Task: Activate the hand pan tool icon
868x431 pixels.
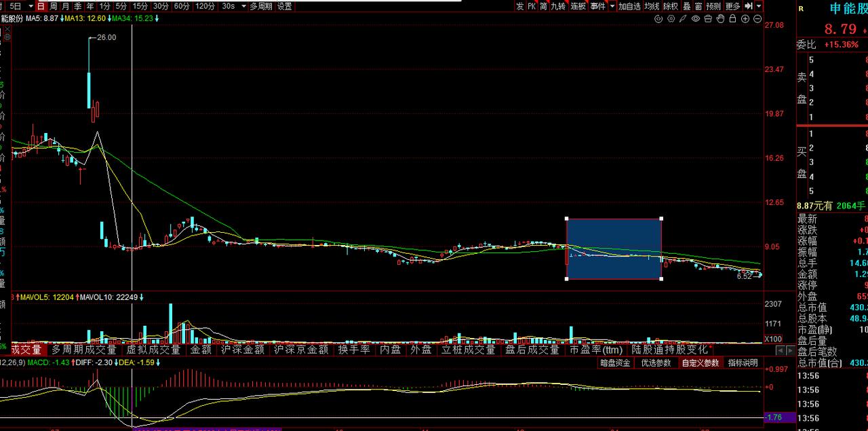Action: (x=721, y=18)
